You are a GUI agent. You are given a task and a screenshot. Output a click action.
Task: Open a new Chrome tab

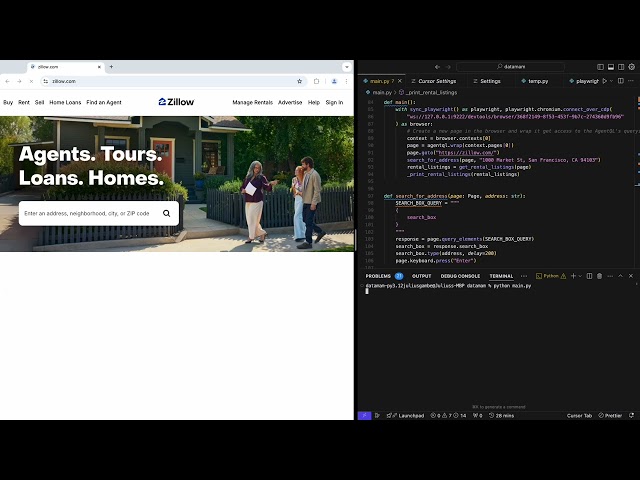tap(111, 67)
